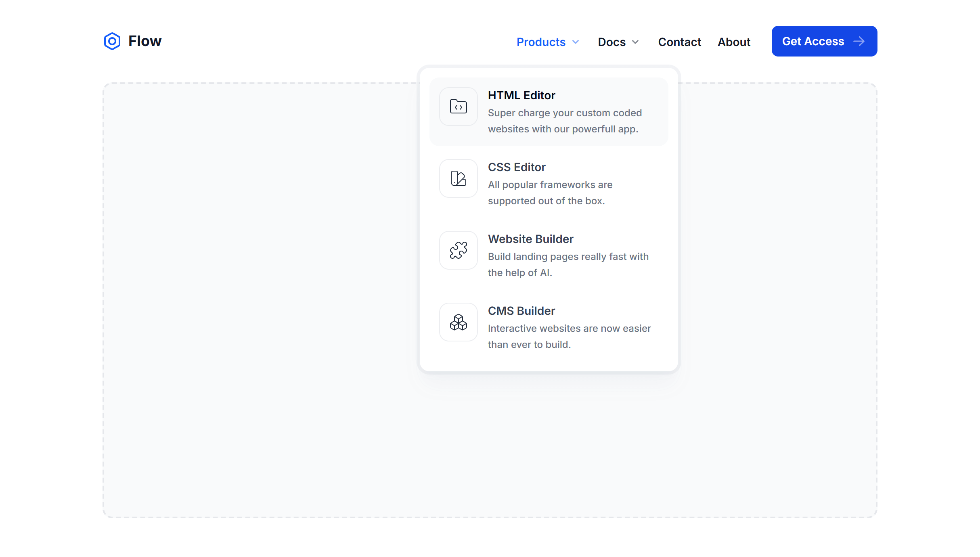This screenshot has width=980, height=557.
Task: Click the Website Builder puzzle icon
Action: 458,250
